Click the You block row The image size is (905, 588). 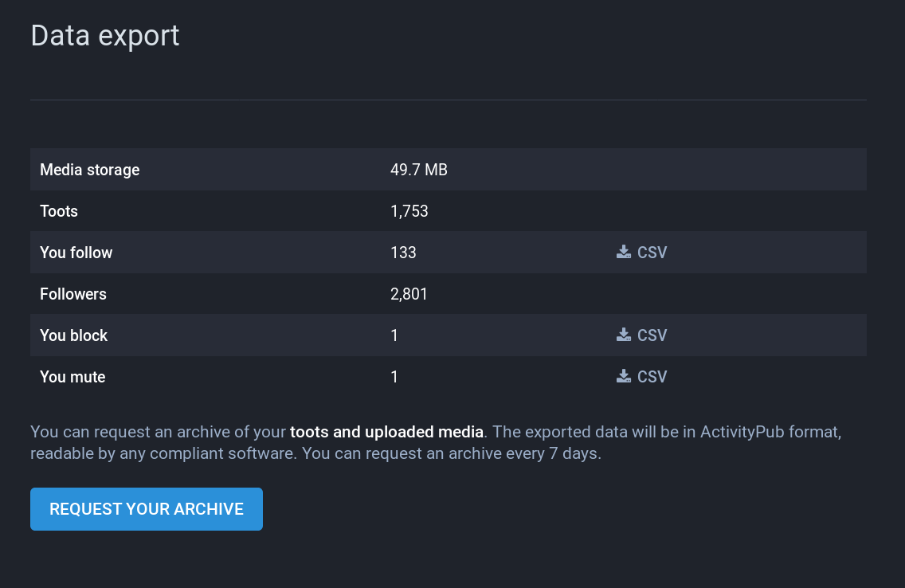point(239,335)
